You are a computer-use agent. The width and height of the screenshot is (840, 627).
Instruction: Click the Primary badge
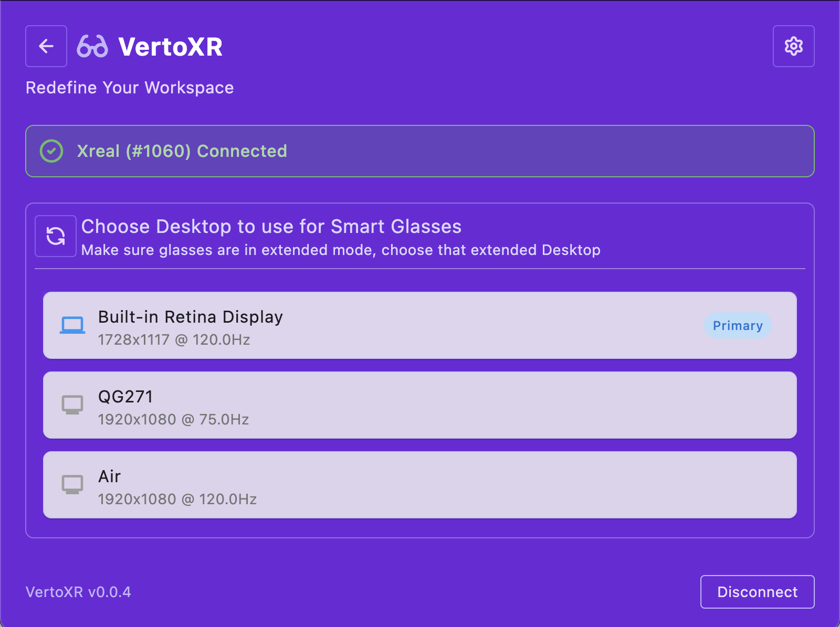pyautogui.click(x=738, y=326)
